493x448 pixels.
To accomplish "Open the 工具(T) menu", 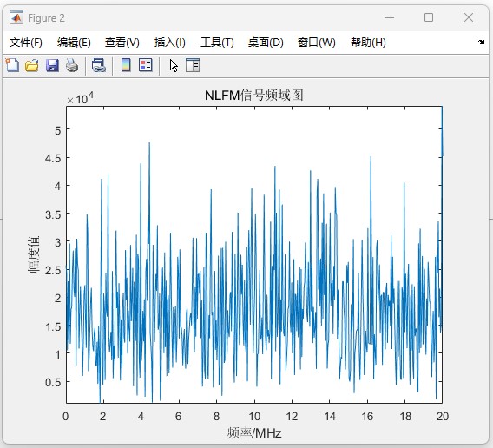I will pos(217,43).
